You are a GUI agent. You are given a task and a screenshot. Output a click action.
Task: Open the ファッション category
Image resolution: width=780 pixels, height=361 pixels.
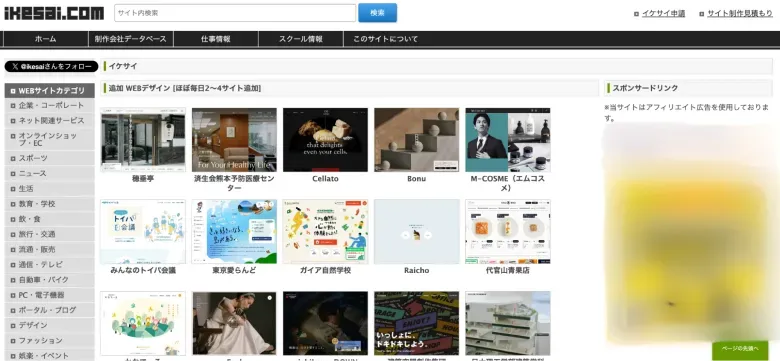click(x=50, y=341)
